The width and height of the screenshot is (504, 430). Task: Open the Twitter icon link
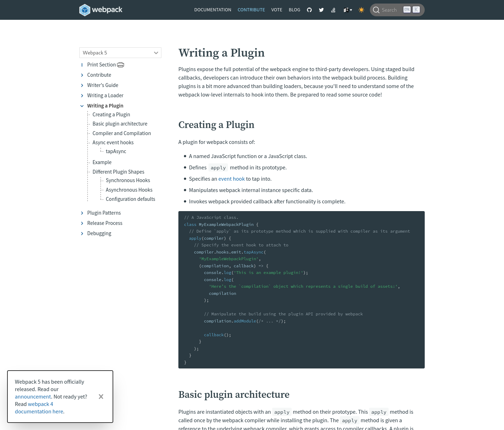pyautogui.click(x=321, y=10)
